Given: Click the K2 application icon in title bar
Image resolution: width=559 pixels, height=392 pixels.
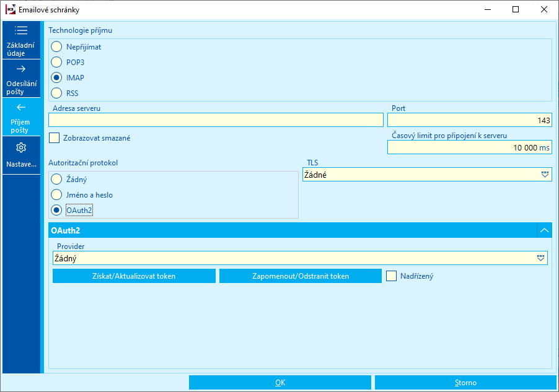Looking at the screenshot, I should pyautogui.click(x=11, y=9).
